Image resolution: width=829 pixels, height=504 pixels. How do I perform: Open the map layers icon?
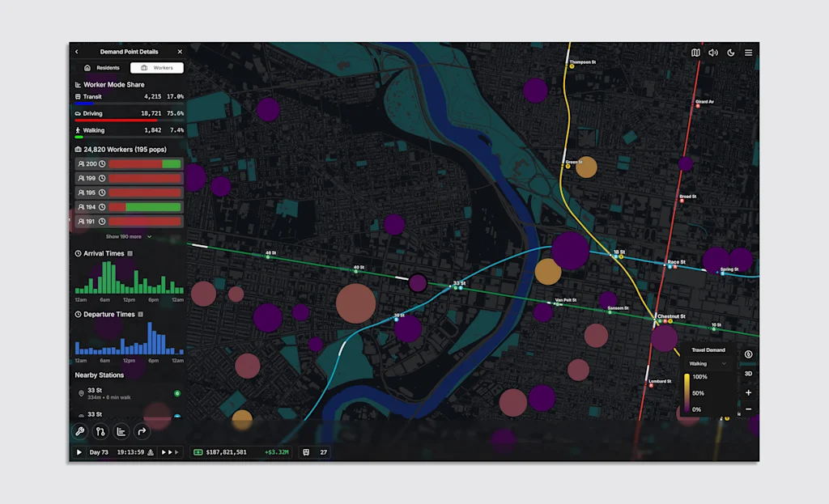[695, 53]
